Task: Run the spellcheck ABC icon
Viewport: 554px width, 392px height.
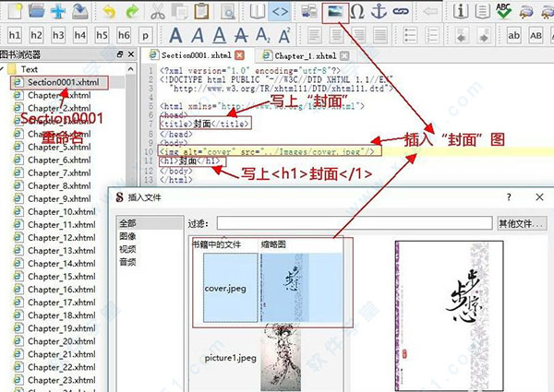Action: tap(503, 11)
